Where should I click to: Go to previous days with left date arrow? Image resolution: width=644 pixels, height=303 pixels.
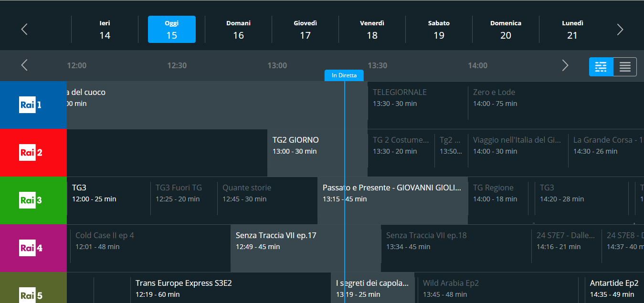24,30
